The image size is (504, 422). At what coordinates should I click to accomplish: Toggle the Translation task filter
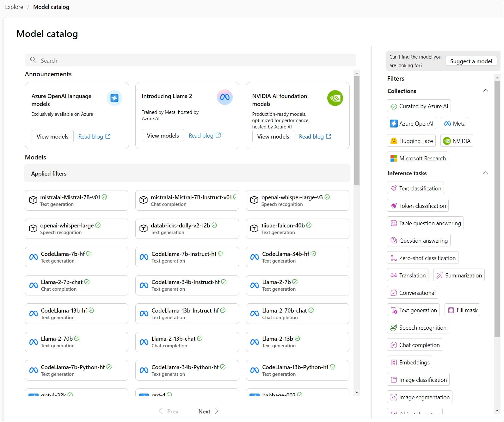[x=408, y=275]
